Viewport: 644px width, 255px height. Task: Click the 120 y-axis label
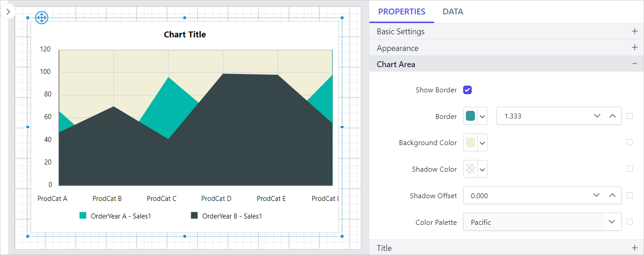pyautogui.click(x=45, y=50)
